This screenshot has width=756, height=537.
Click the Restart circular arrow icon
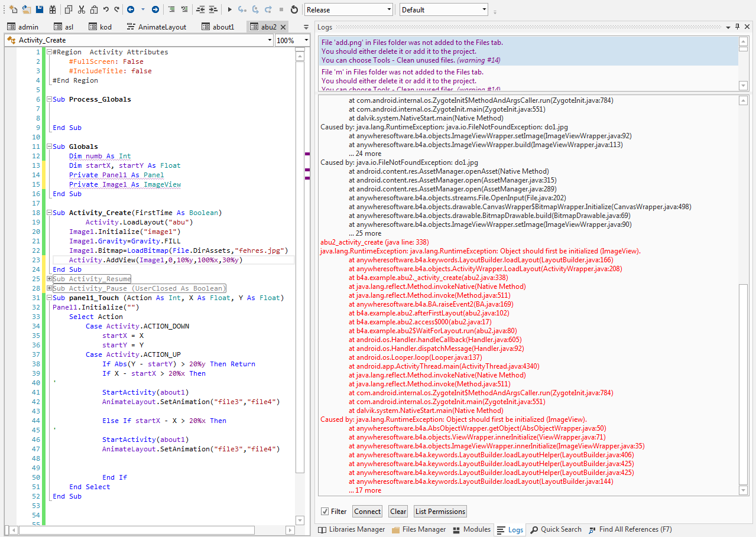pos(294,9)
